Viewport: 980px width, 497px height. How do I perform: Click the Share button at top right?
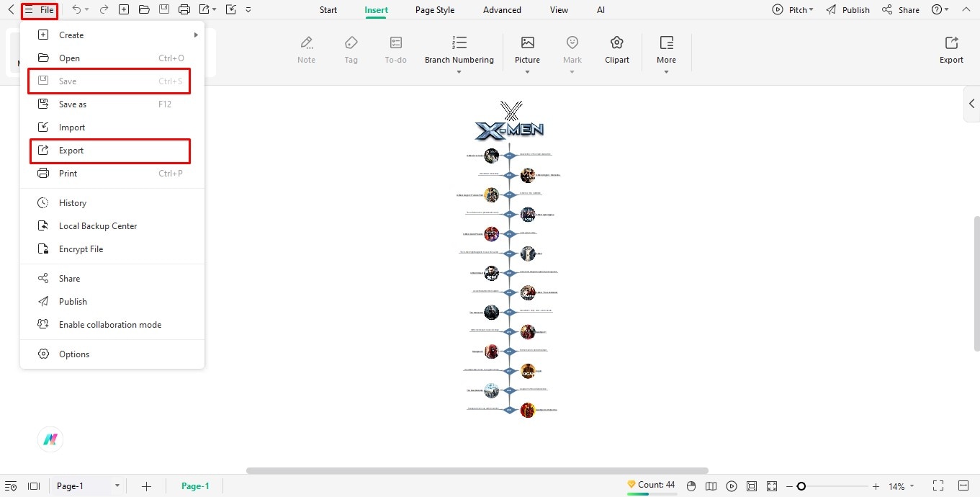click(x=901, y=10)
